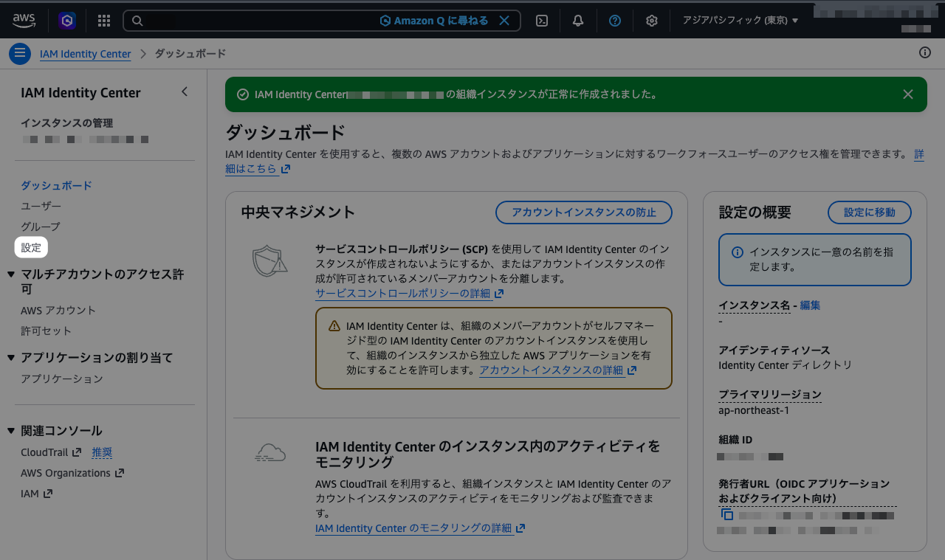Click the cloud monitoring icon
This screenshot has width=945, height=560.
[269, 454]
